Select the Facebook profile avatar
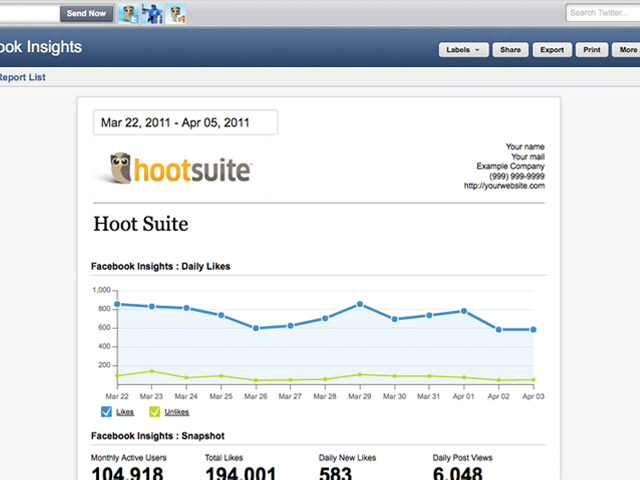This screenshot has width=640, height=480. point(152,13)
